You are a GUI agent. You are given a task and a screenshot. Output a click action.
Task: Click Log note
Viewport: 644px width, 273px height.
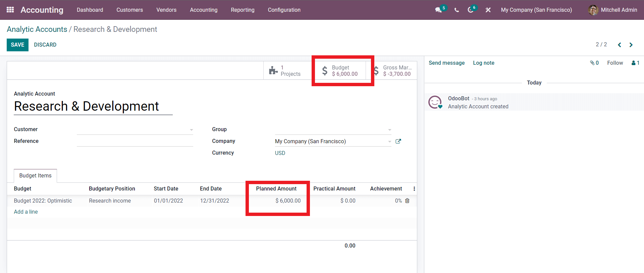pyautogui.click(x=484, y=63)
